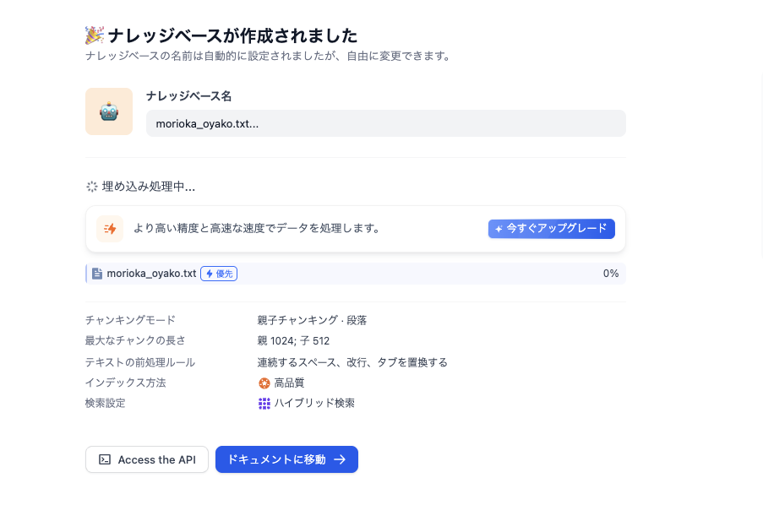Click the 0% embedding progress indicator
763x532 pixels.
(x=610, y=273)
